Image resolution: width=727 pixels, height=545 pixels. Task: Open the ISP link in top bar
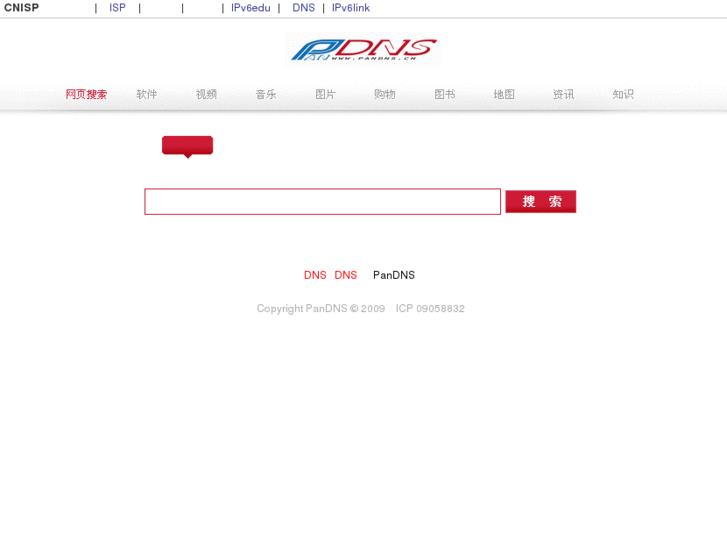click(x=117, y=8)
